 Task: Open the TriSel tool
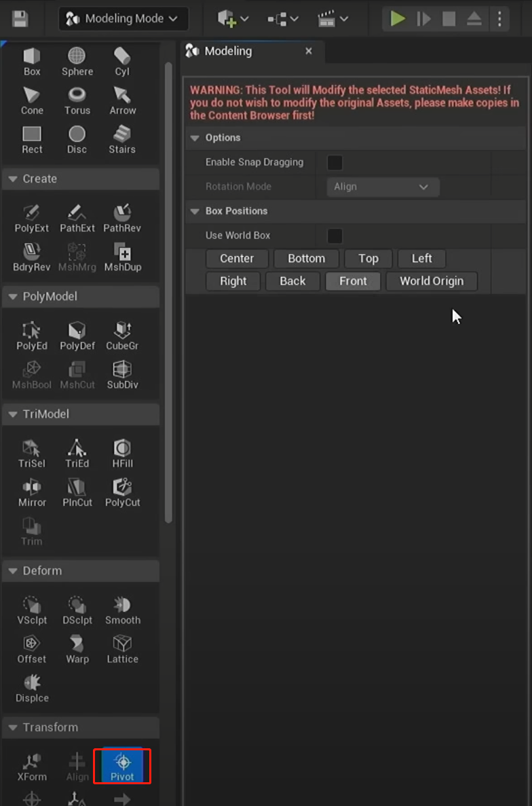tap(32, 454)
